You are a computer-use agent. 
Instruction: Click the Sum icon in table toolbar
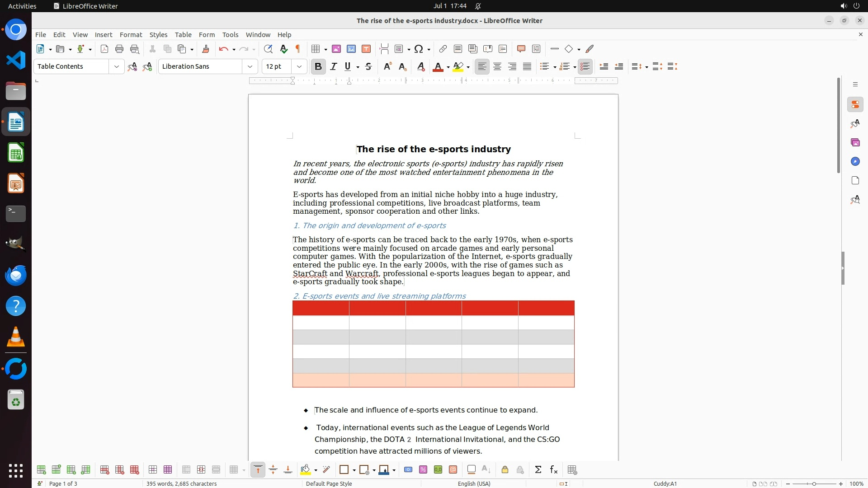[x=538, y=470]
